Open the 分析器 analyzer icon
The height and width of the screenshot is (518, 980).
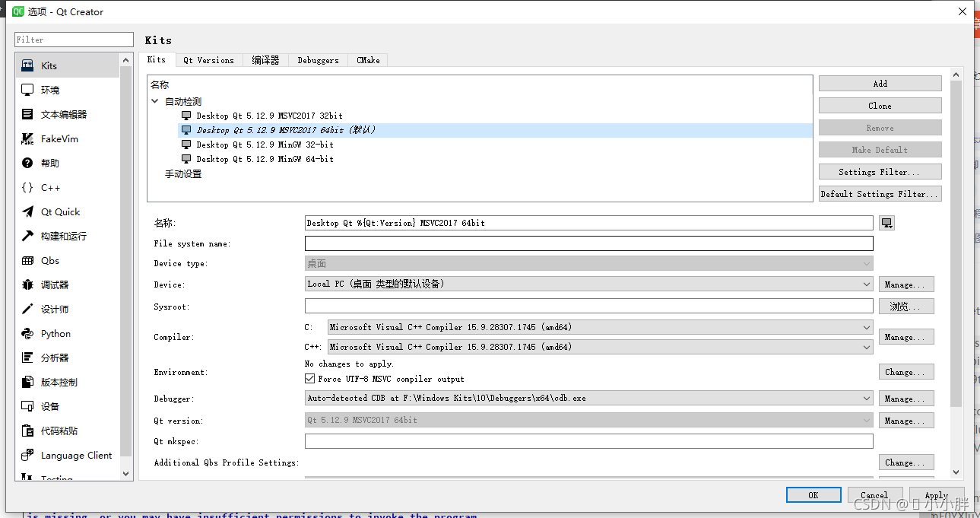pos(27,358)
